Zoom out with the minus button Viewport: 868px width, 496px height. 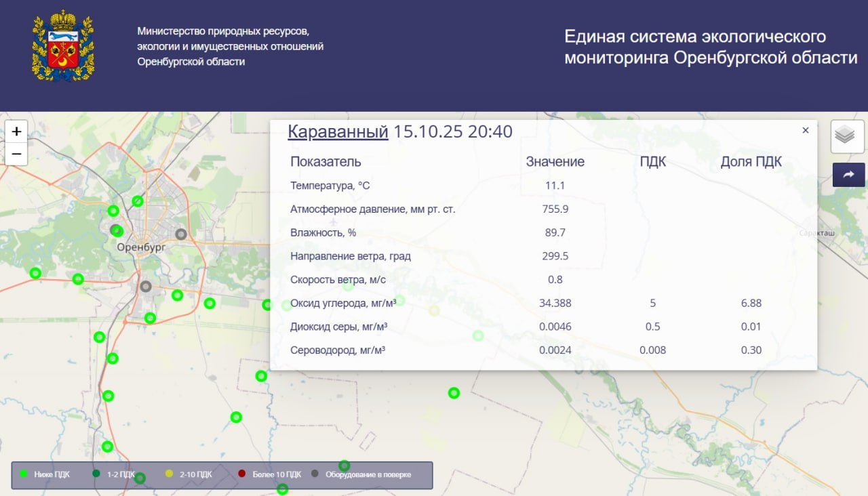[16, 154]
